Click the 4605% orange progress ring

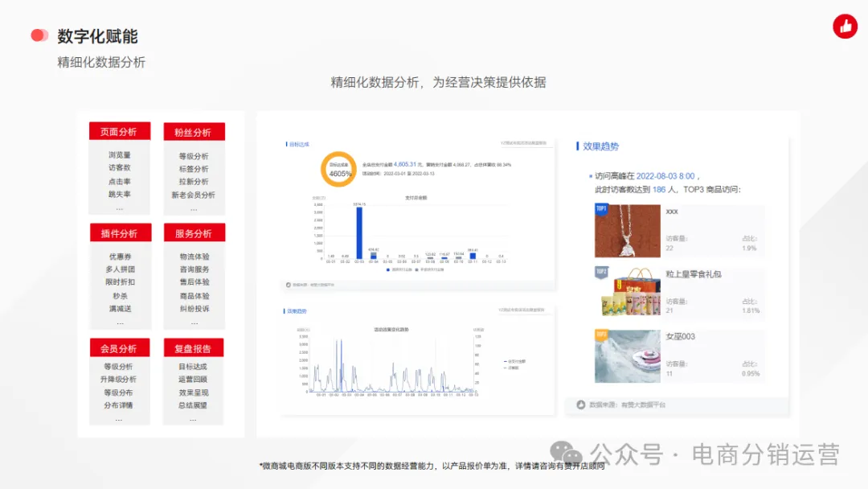click(339, 169)
